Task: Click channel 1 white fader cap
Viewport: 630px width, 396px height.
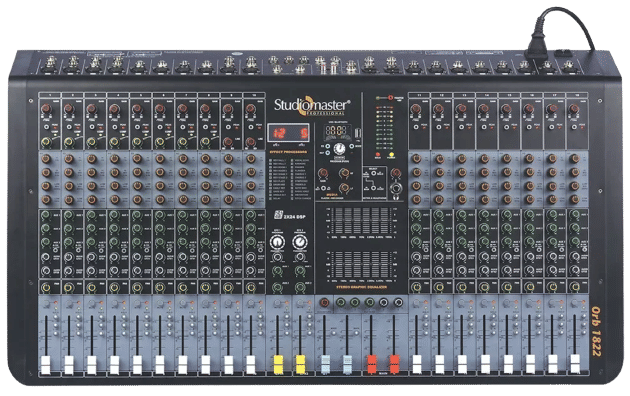Action: click(46, 365)
